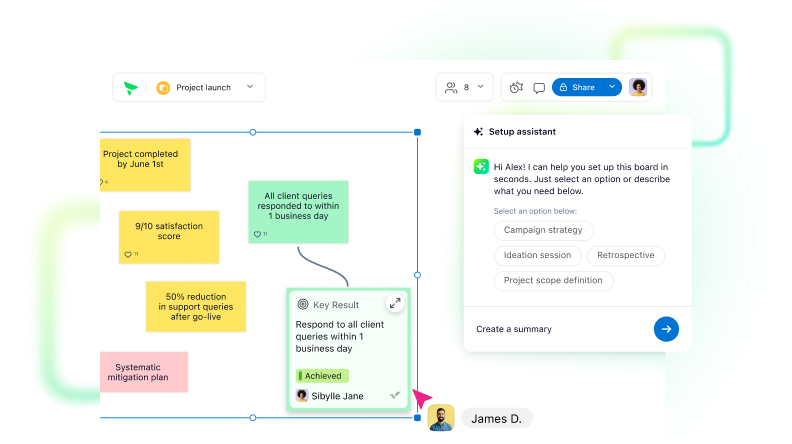Expand the Project launch dropdown

(x=250, y=87)
